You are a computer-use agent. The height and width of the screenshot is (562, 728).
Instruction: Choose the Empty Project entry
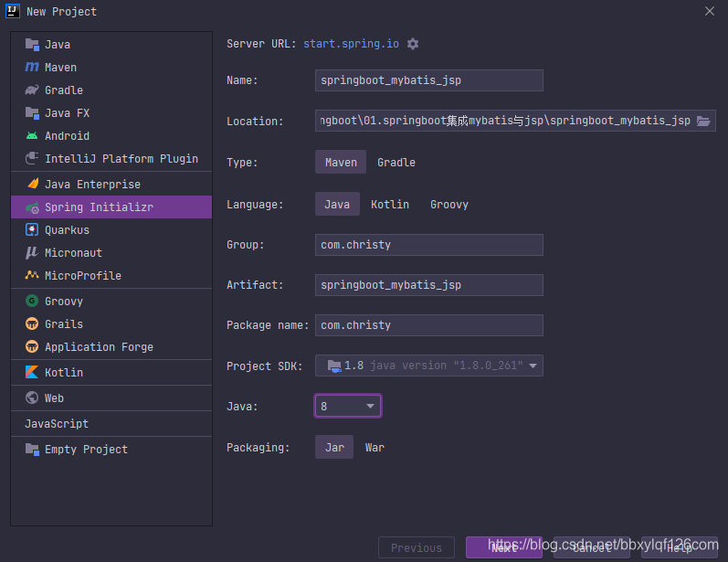click(x=86, y=449)
